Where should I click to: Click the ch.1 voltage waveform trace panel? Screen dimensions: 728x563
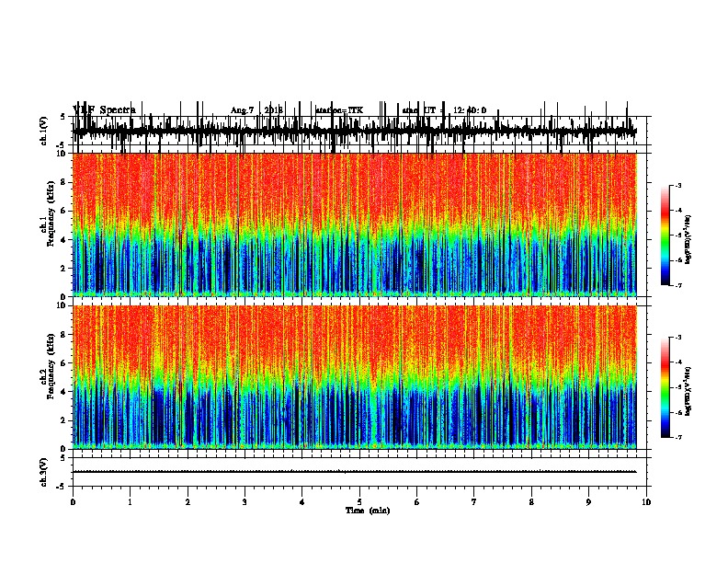click(x=359, y=131)
